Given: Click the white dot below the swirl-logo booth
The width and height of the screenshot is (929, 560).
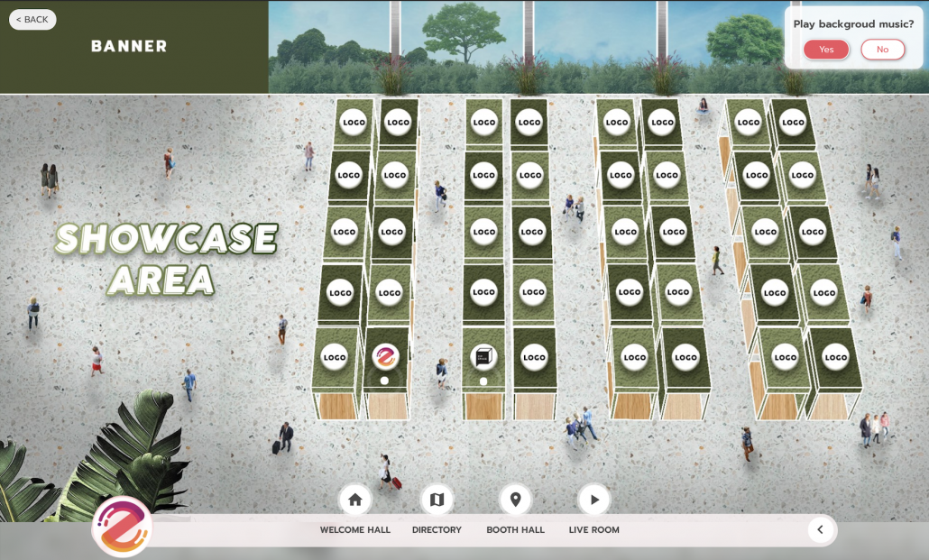Looking at the screenshot, I should pos(385,381).
